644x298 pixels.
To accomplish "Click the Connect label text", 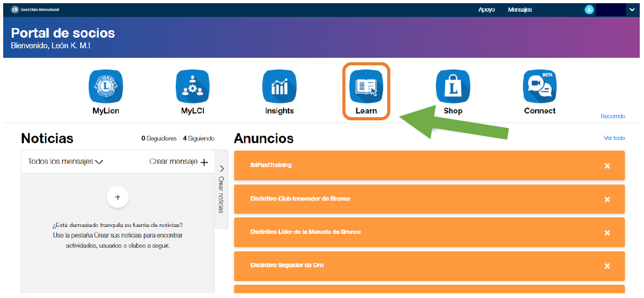I will 540,111.
